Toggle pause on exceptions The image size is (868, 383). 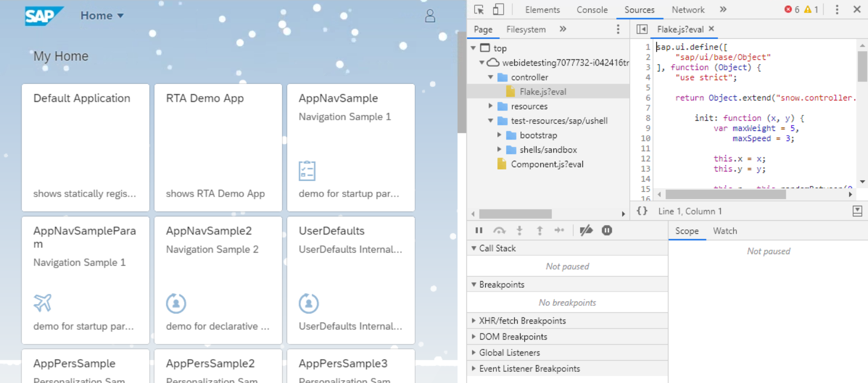607,230
